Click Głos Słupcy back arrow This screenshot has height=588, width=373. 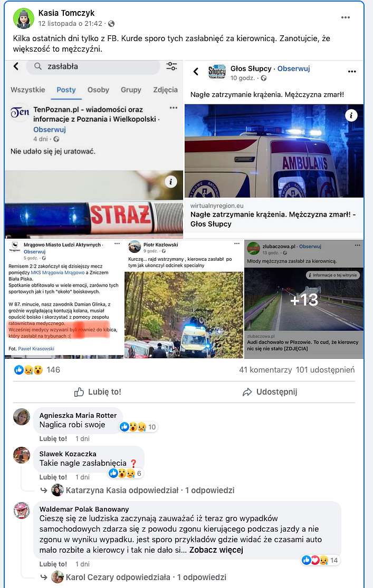[196, 71]
